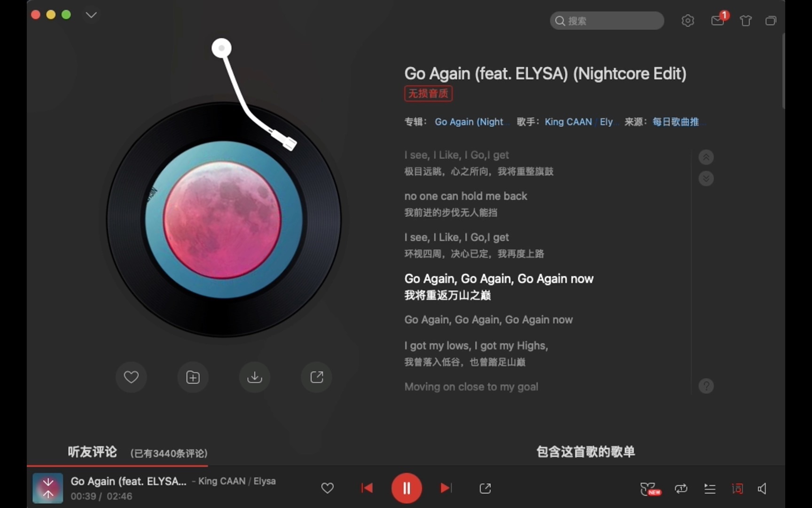Open the 包含这首歌的歌单 section
The width and height of the screenshot is (812, 508).
point(586,452)
